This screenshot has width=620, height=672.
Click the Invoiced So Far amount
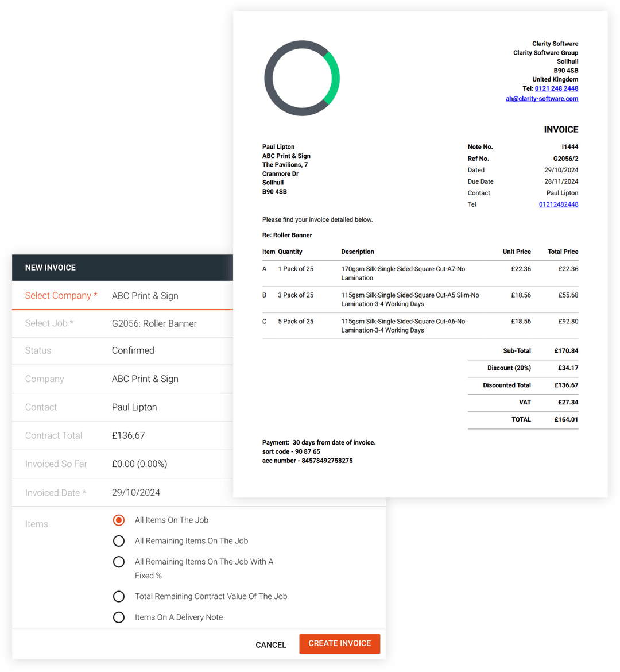139,464
